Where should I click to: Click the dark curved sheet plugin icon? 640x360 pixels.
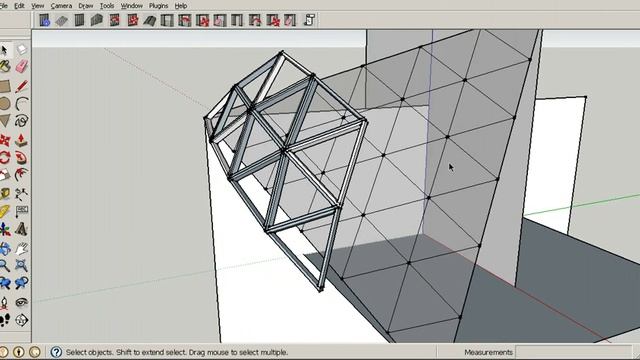tap(149, 20)
